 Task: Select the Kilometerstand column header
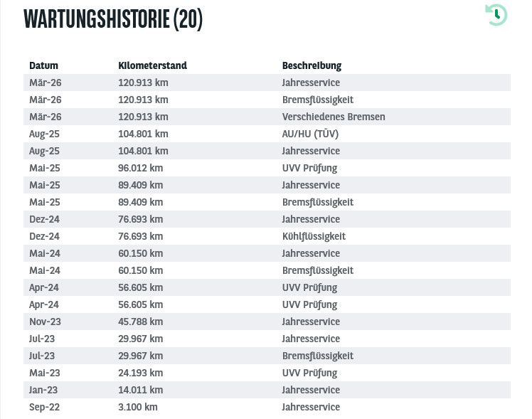point(152,65)
